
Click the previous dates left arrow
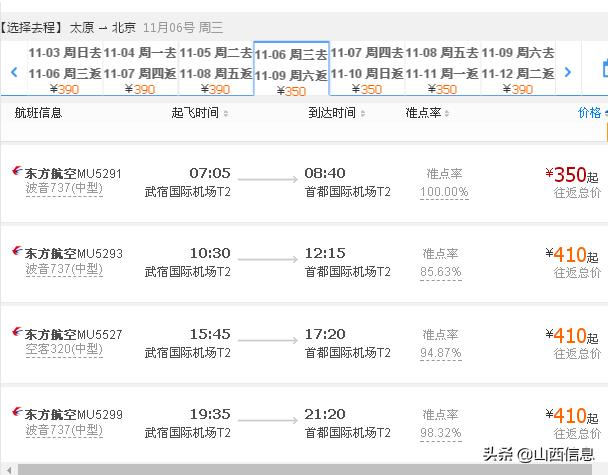pyautogui.click(x=14, y=72)
